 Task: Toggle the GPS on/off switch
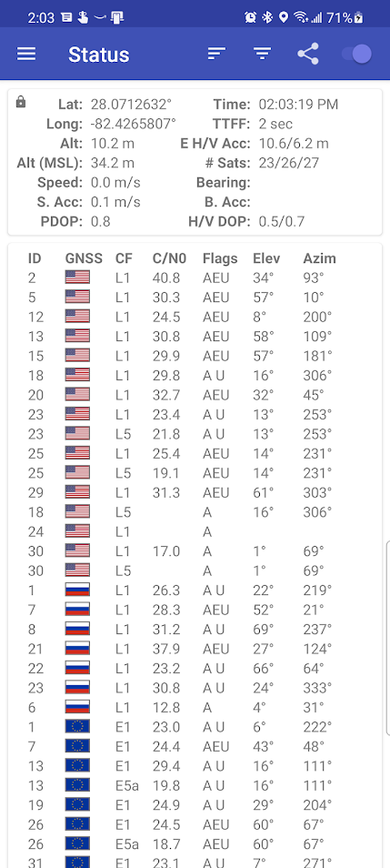[355, 54]
